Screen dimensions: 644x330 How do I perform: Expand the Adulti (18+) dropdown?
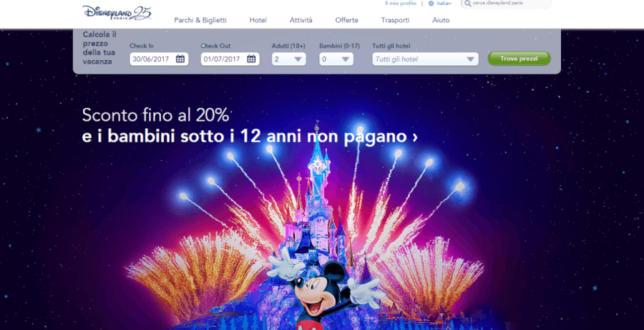(x=289, y=59)
